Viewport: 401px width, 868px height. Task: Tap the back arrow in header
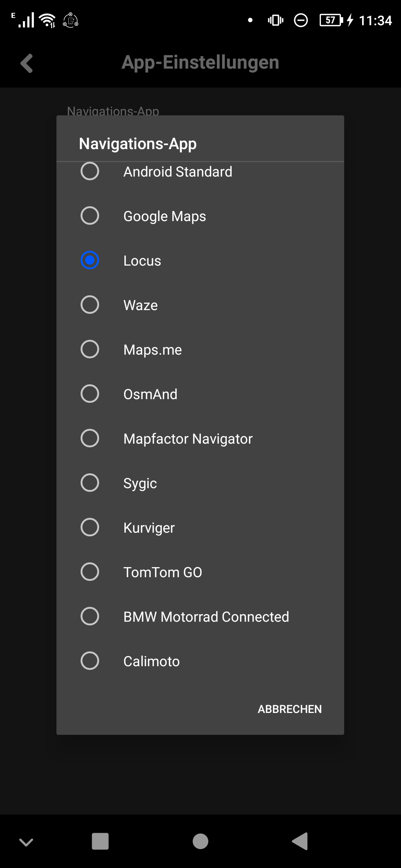pyautogui.click(x=27, y=63)
